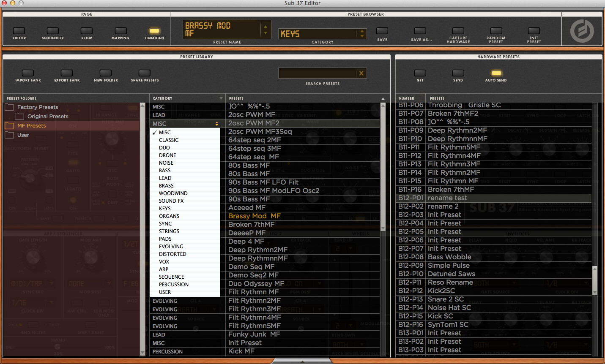Viewport: 605px width, 364px height.
Task: Switch to the Editor page
Action: coord(19,31)
